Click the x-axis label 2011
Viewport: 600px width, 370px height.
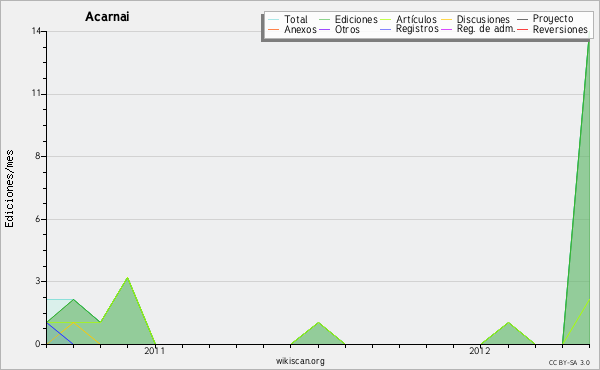pos(155,350)
